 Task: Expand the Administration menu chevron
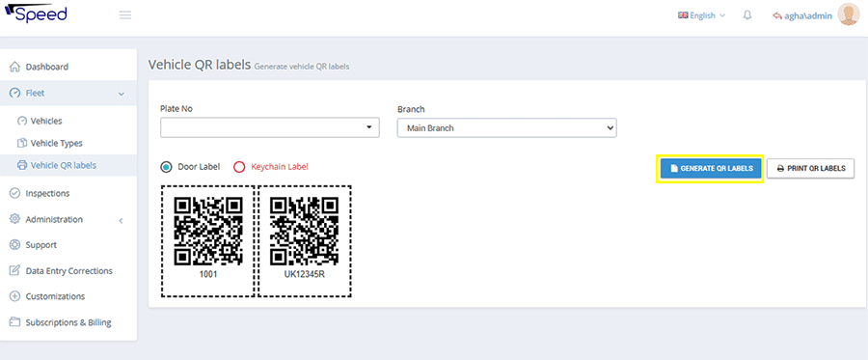[x=122, y=220]
